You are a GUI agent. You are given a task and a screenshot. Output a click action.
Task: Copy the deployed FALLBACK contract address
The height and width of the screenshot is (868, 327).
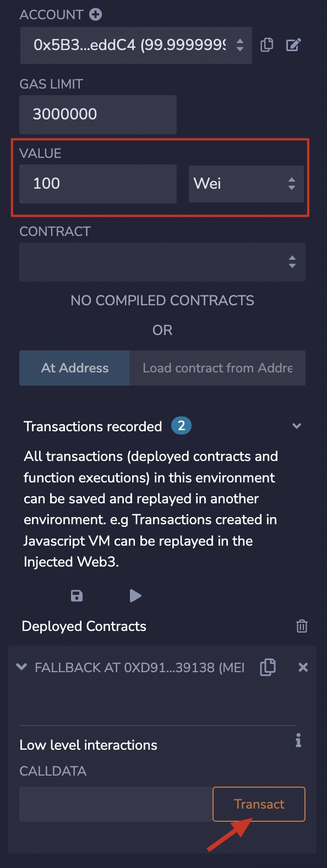[x=268, y=667]
